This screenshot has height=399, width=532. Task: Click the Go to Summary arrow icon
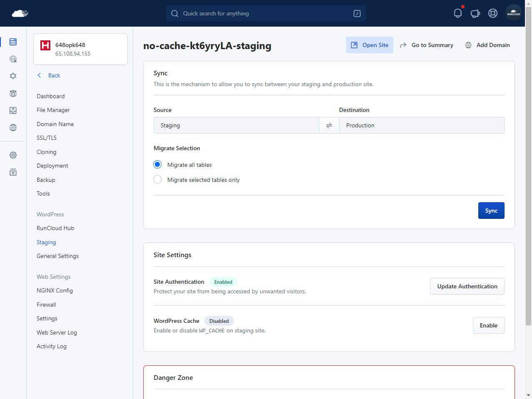pos(403,45)
